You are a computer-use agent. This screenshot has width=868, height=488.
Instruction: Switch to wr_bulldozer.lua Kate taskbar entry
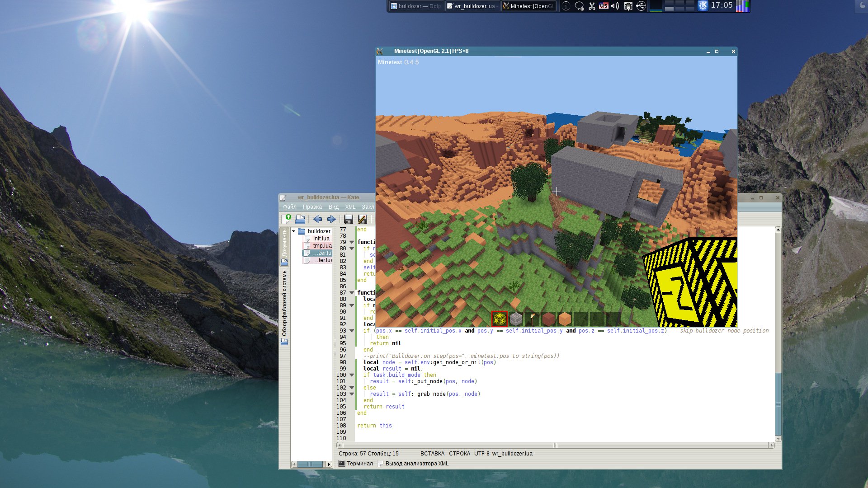472,6
